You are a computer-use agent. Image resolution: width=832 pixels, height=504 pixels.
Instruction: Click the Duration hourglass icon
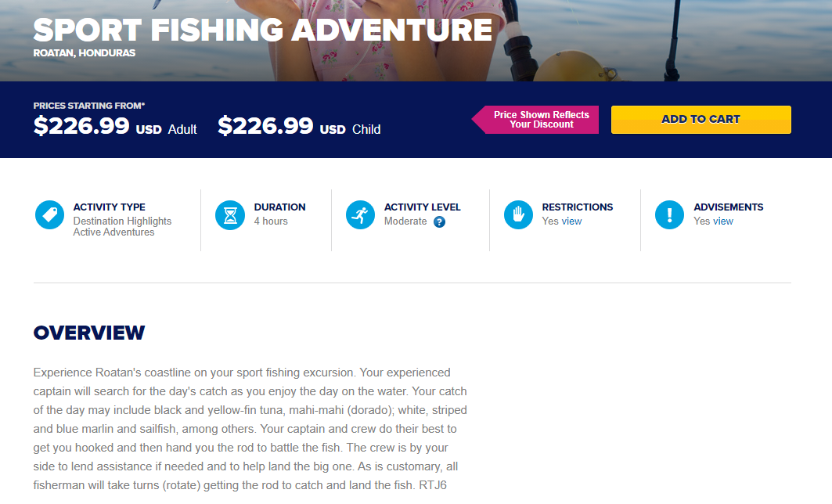click(229, 214)
